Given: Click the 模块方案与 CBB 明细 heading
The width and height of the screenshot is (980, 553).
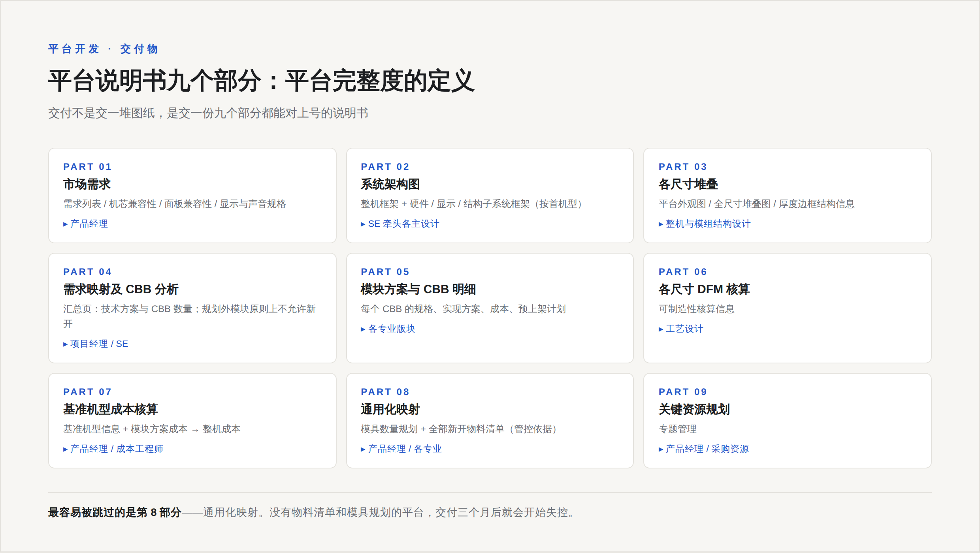Looking at the screenshot, I should [x=418, y=289].
